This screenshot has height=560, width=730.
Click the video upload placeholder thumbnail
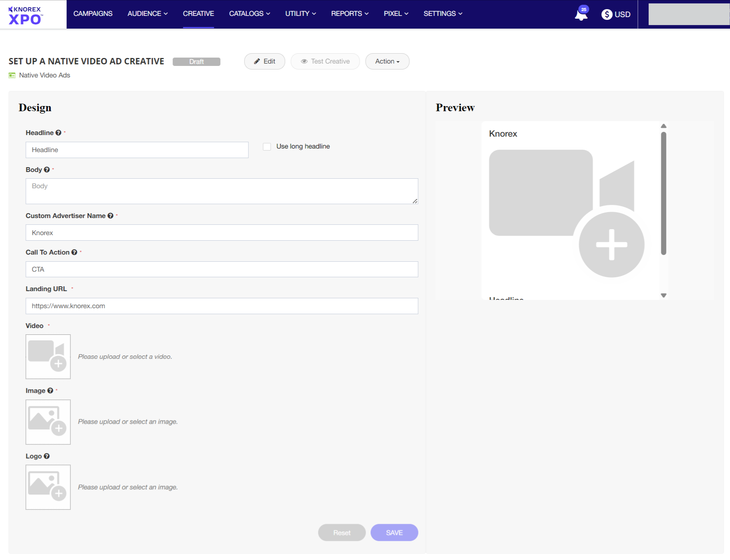[48, 357]
